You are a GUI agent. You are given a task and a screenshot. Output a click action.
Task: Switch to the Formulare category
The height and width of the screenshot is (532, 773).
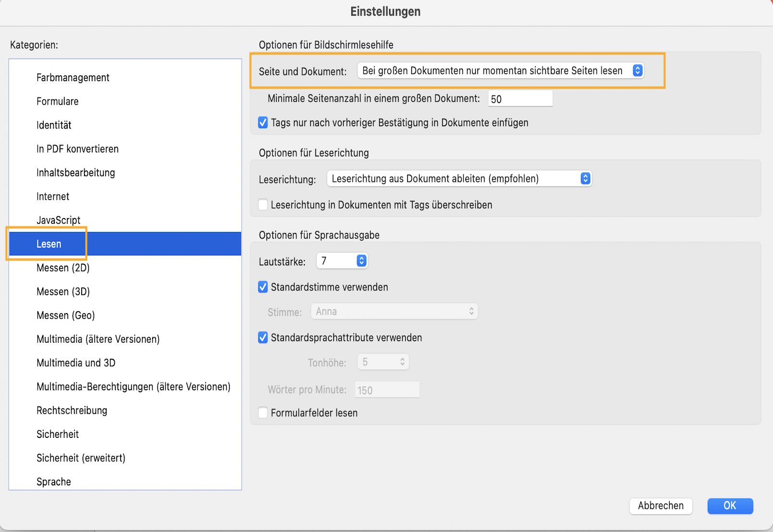[x=58, y=101]
